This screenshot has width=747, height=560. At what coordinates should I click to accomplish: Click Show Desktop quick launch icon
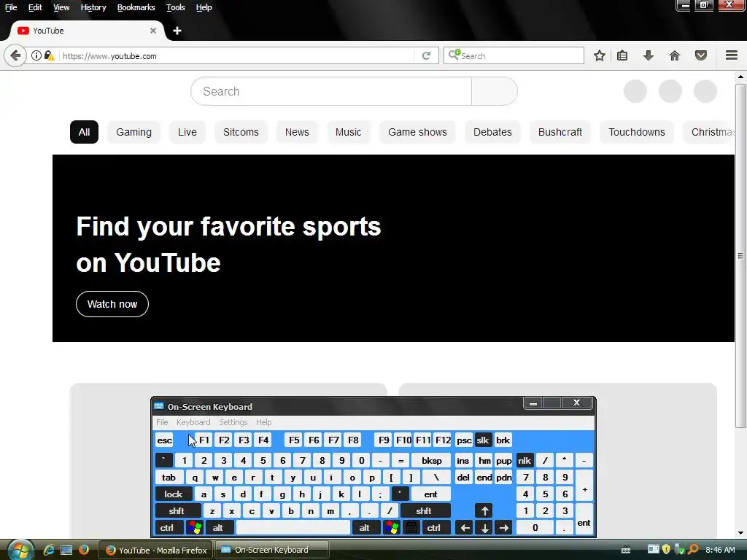pyautogui.click(x=66, y=550)
